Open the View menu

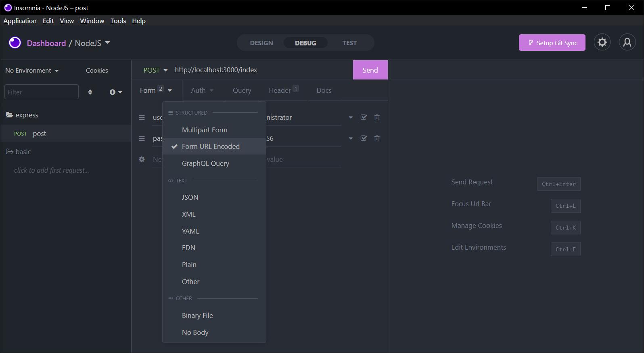(67, 21)
